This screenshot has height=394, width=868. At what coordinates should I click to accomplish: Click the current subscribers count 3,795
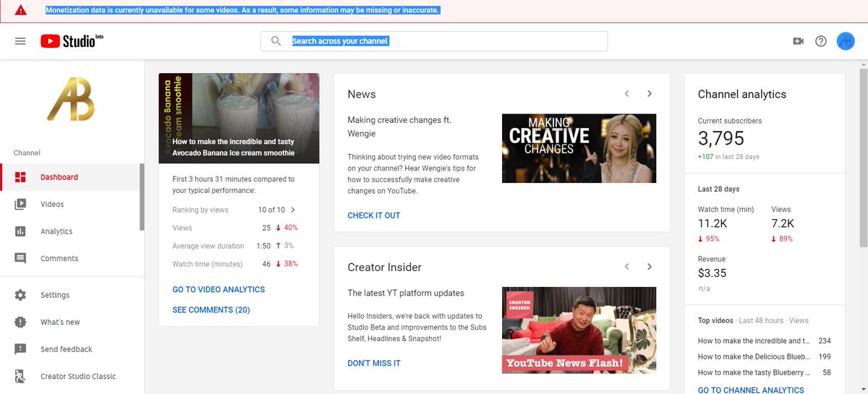[720, 138]
